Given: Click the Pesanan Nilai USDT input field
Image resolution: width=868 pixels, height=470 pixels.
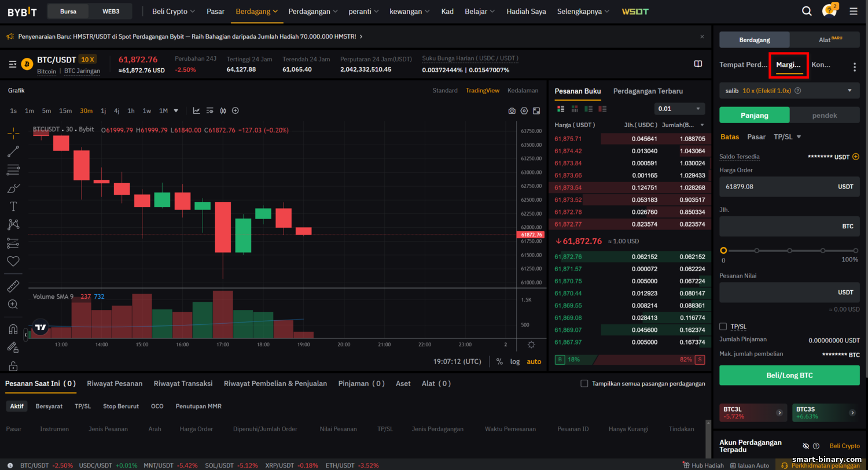Looking at the screenshot, I should tap(789, 293).
